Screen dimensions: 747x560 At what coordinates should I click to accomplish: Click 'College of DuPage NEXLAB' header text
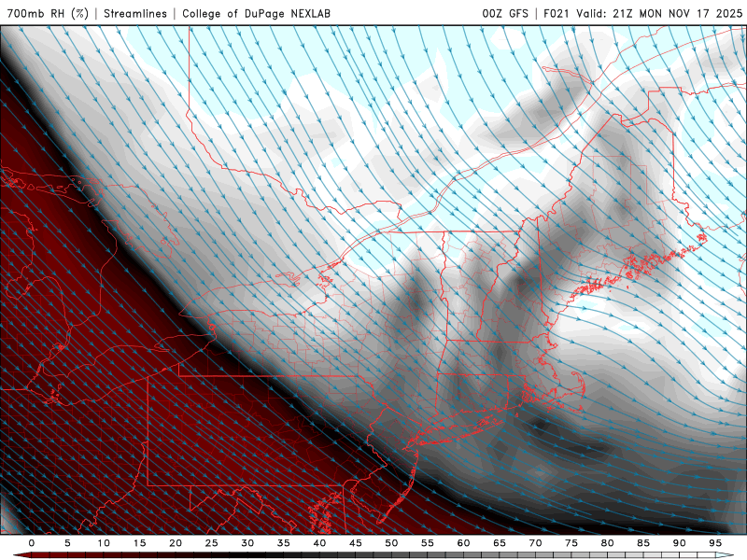pos(256,13)
